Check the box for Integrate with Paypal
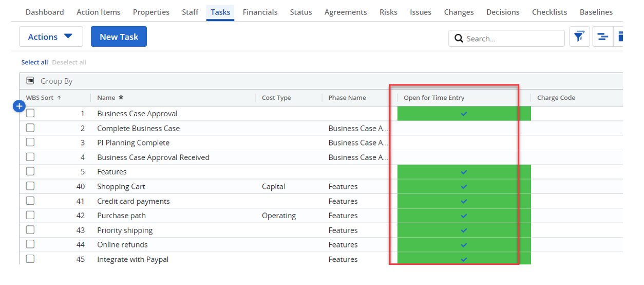Screen dimensions: 644x285 click(30, 259)
